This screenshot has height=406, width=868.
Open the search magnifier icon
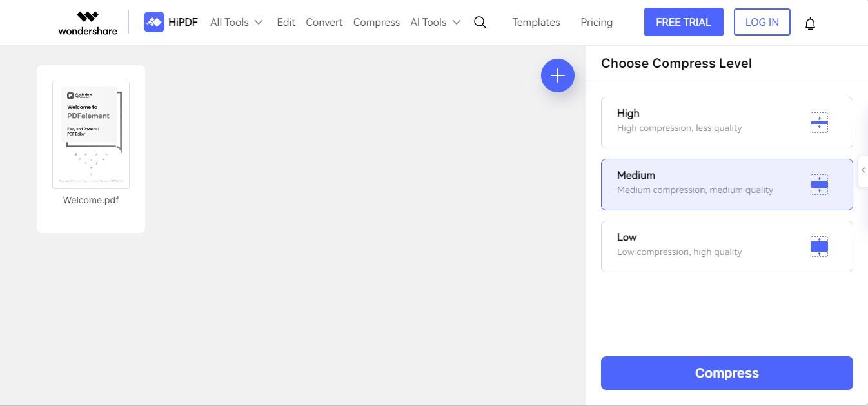pos(480,22)
